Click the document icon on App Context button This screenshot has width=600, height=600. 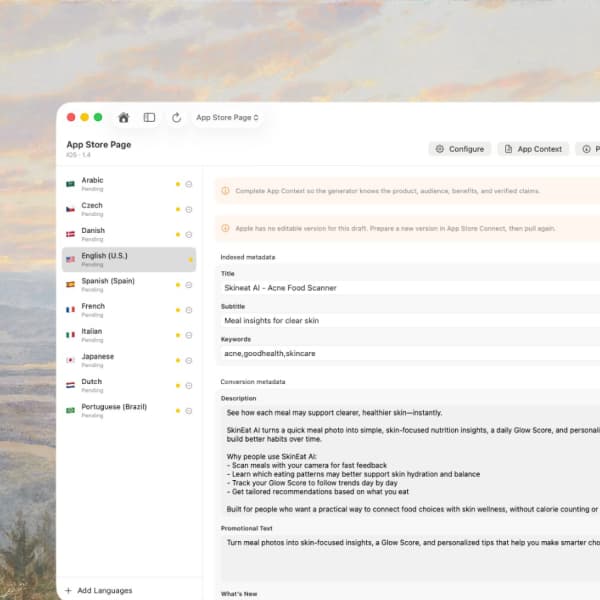tap(508, 149)
